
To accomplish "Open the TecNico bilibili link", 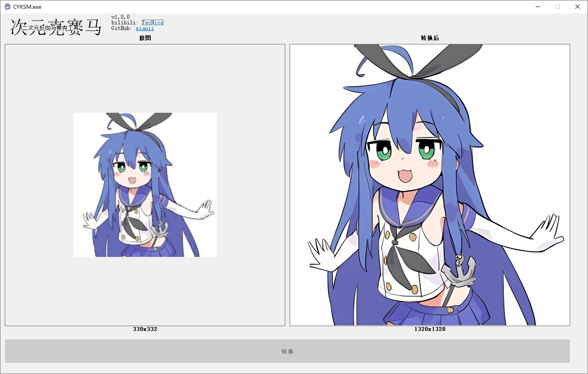I will point(152,23).
